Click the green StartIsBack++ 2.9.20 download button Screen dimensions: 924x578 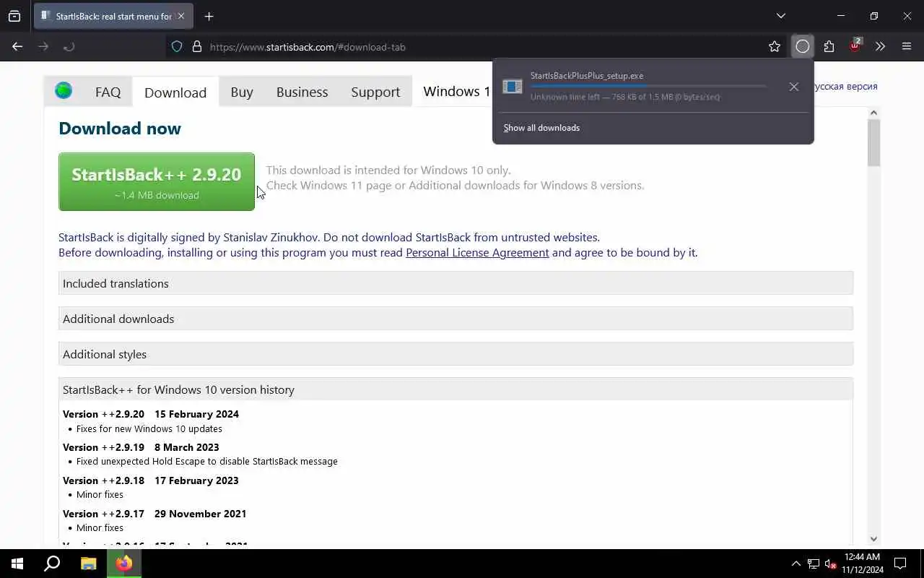pyautogui.click(x=157, y=181)
